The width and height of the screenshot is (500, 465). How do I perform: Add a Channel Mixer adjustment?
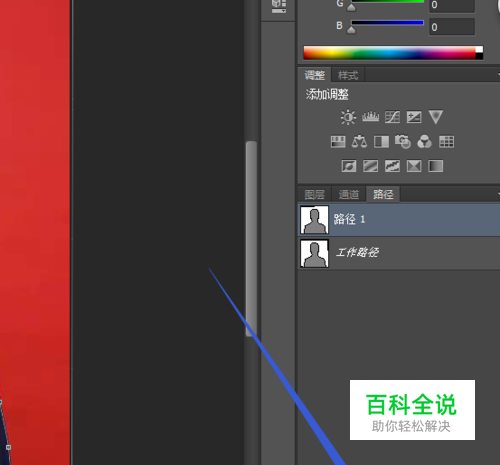[x=424, y=142]
